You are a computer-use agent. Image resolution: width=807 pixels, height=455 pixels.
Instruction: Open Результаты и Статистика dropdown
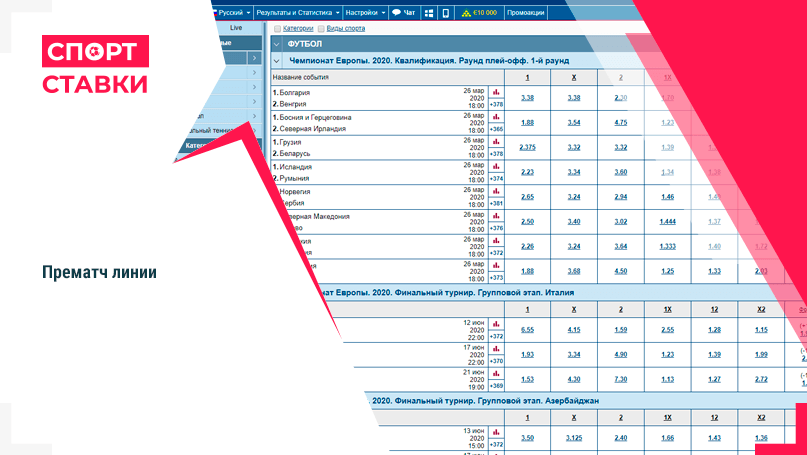point(298,12)
